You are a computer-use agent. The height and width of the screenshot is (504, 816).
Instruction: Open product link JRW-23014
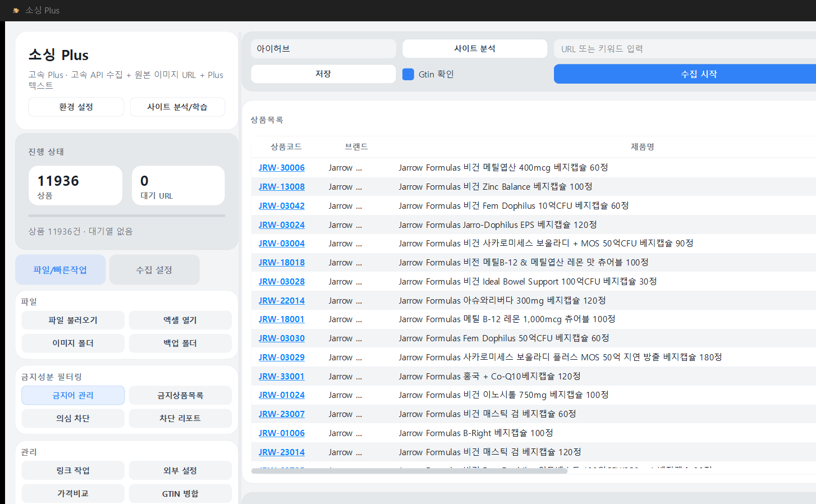[x=282, y=452]
